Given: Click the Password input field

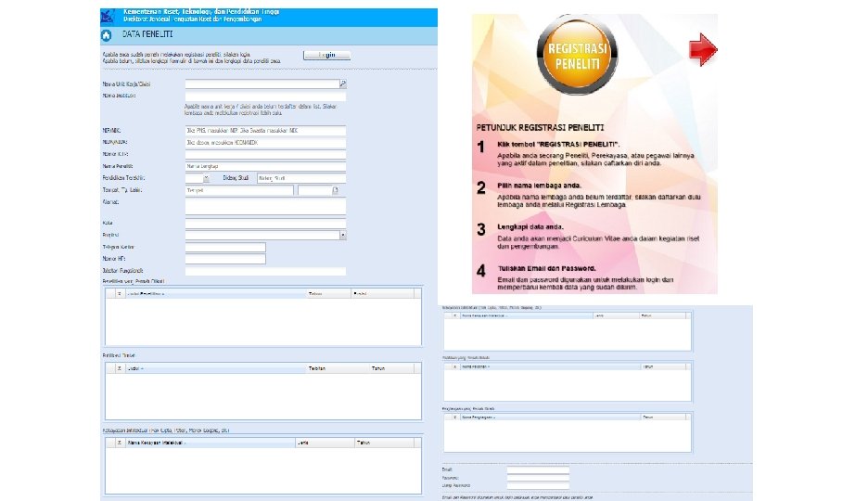Looking at the screenshot, I should click(x=538, y=477).
